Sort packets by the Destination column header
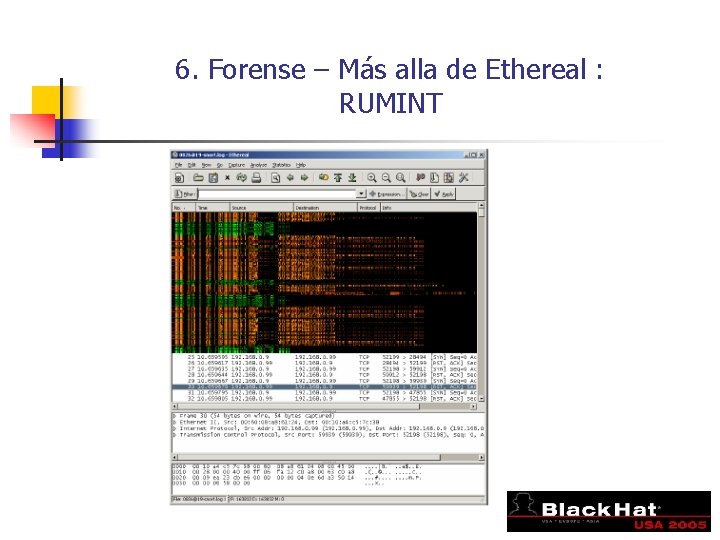 [325, 208]
